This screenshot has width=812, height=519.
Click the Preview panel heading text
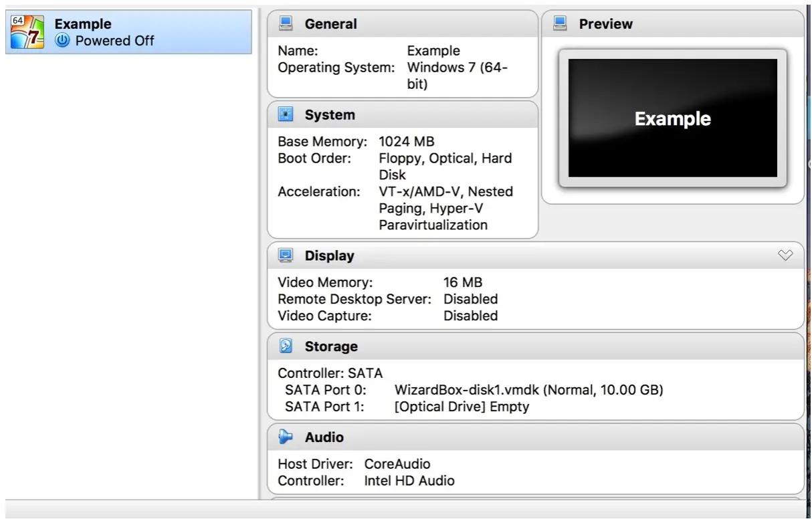pyautogui.click(x=605, y=24)
